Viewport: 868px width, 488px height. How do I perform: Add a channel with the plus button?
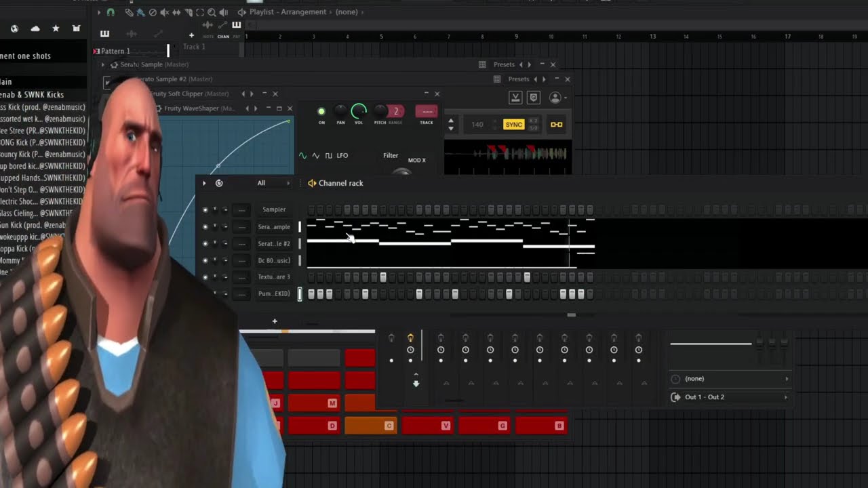pos(275,321)
